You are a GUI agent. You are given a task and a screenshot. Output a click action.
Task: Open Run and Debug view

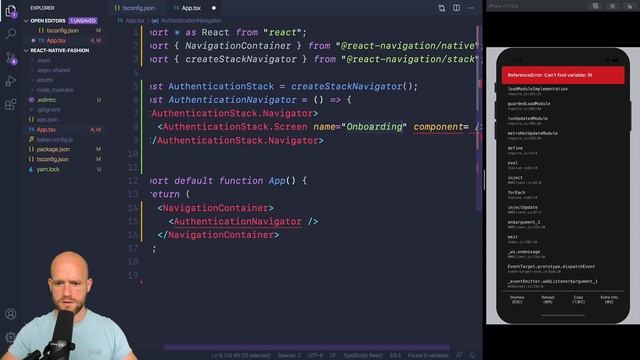pos(11,81)
